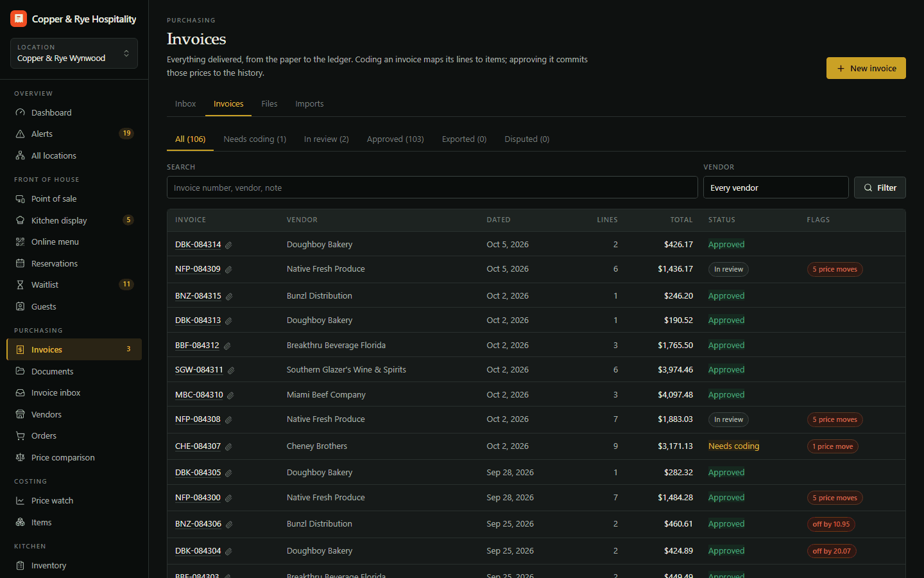Click the Vendors storefront icon
Image resolution: width=924 pixels, height=578 pixels.
tap(20, 414)
